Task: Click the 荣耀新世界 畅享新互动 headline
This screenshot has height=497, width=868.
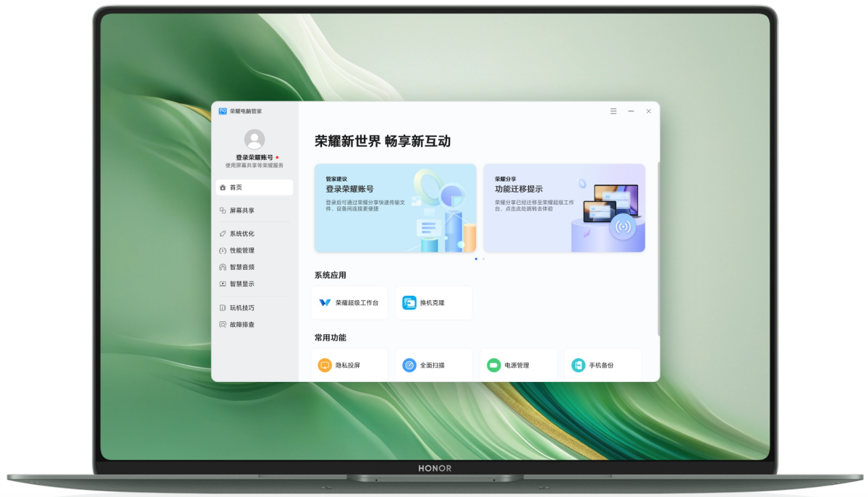Action: pyautogui.click(x=383, y=141)
